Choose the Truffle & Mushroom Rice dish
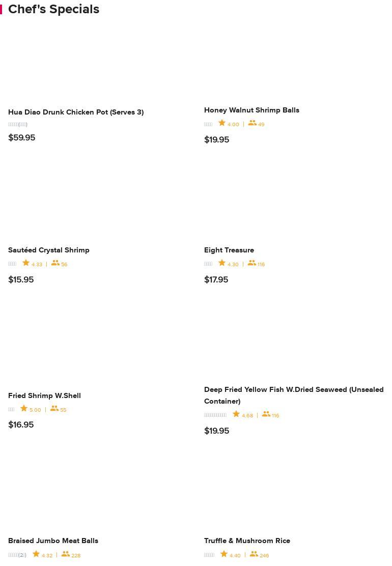392x566 pixels. [x=247, y=541]
